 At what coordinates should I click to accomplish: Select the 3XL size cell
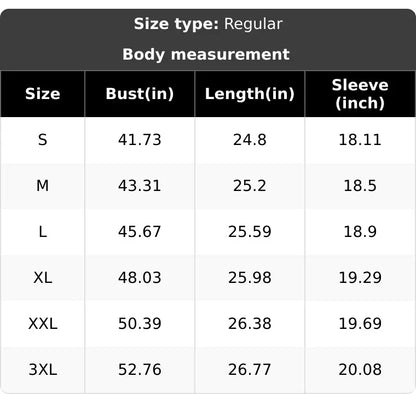(43, 370)
